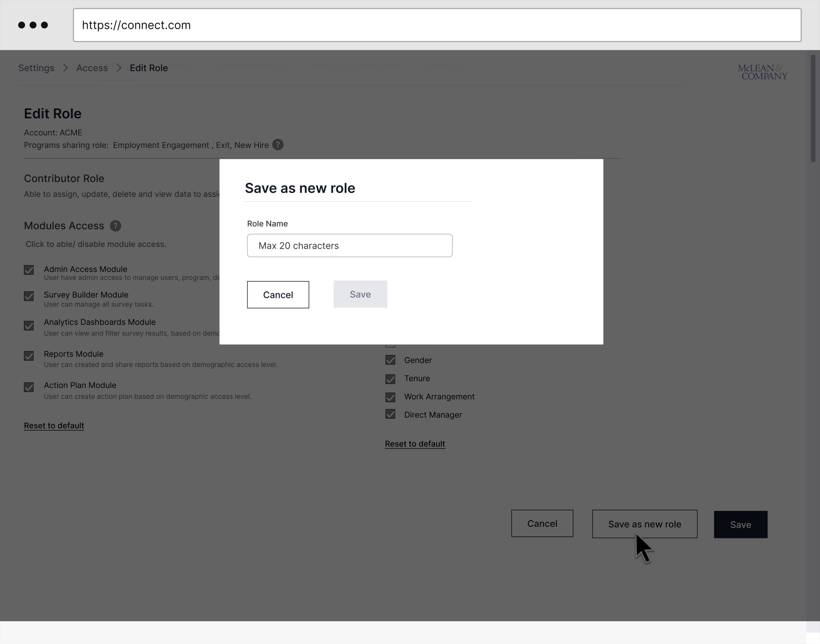Uncheck the Tenure demographic checkbox

pos(390,379)
